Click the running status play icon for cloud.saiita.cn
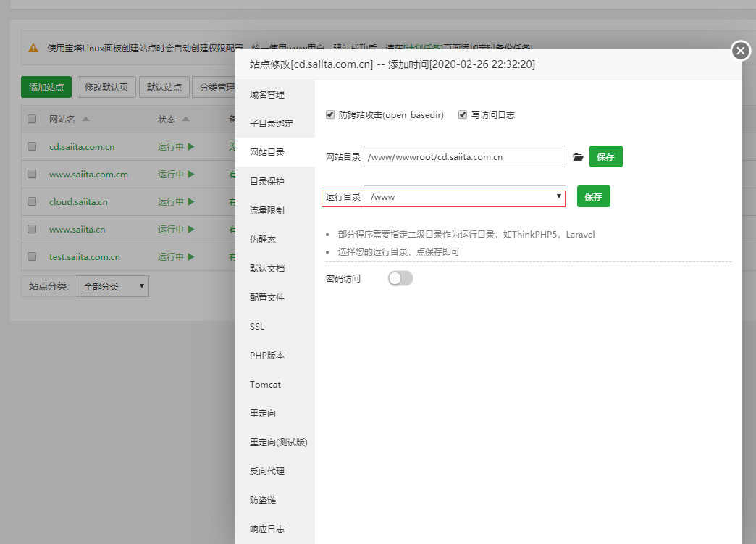This screenshot has height=544, width=756. [x=191, y=201]
